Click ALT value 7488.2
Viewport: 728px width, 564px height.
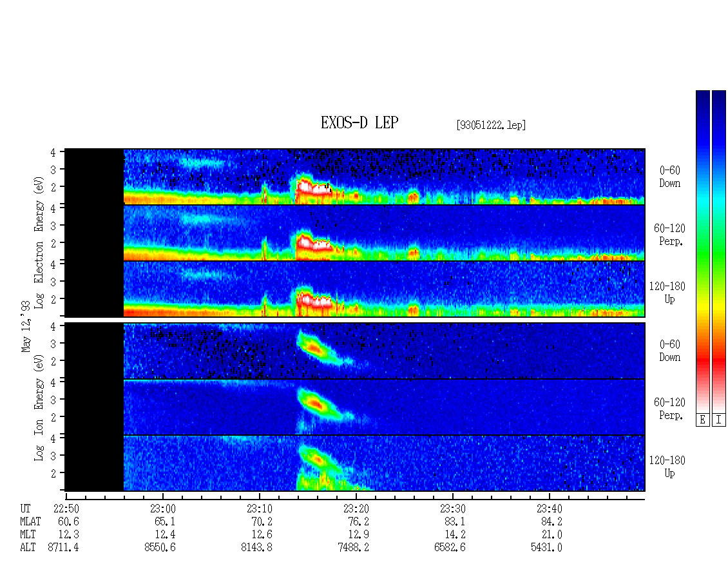pyautogui.click(x=353, y=548)
